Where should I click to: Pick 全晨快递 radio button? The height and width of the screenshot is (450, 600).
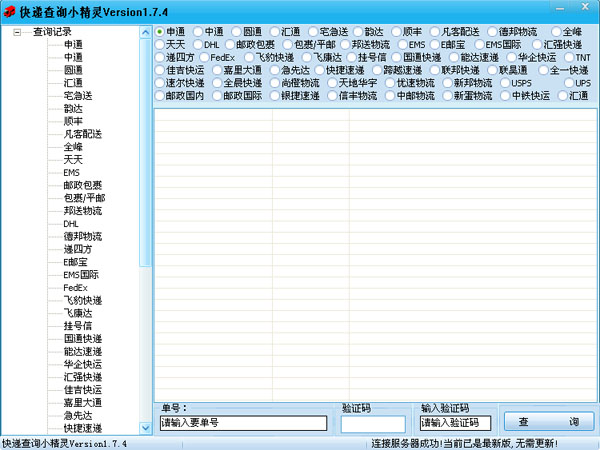pos(217,83)
